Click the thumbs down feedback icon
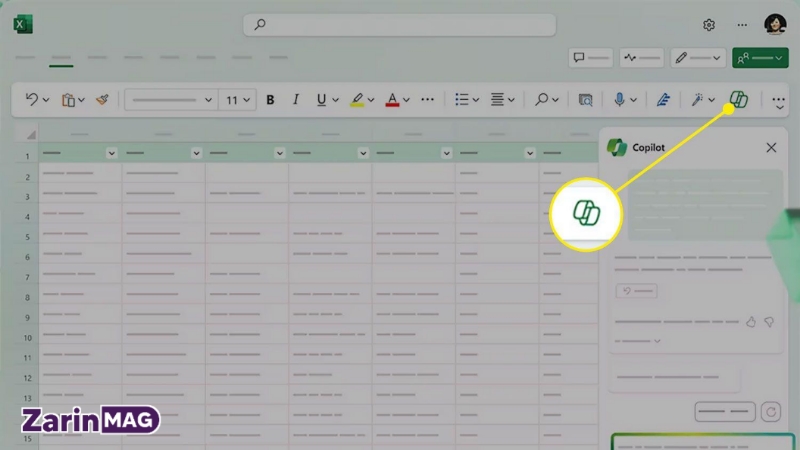The height and width of the screenshot is (450, 800). click(x=769, y=322)
